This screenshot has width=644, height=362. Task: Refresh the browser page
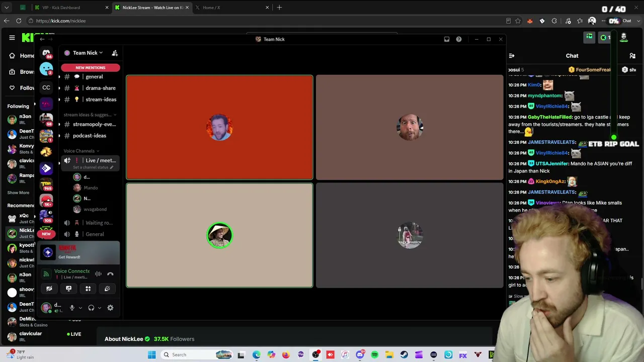(x=19, y=21)
